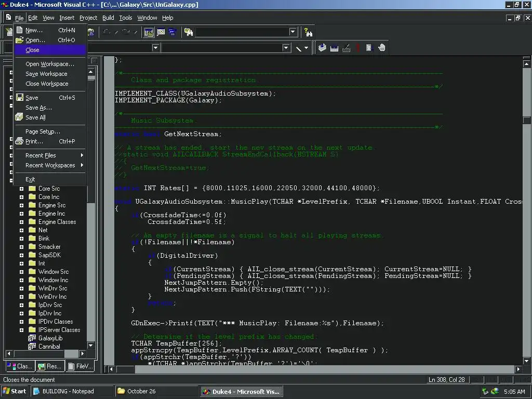Image resolution: width=532 pixels, height=399 pixels.
Task: Open the Find combo box dropdown
Action: coord(293,32)
